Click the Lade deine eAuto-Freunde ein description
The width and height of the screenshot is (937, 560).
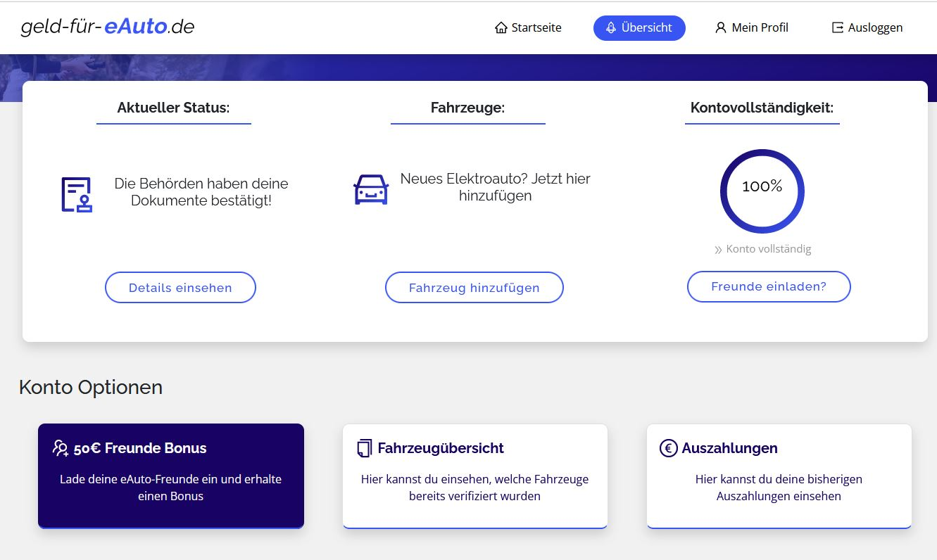point(170,488)
